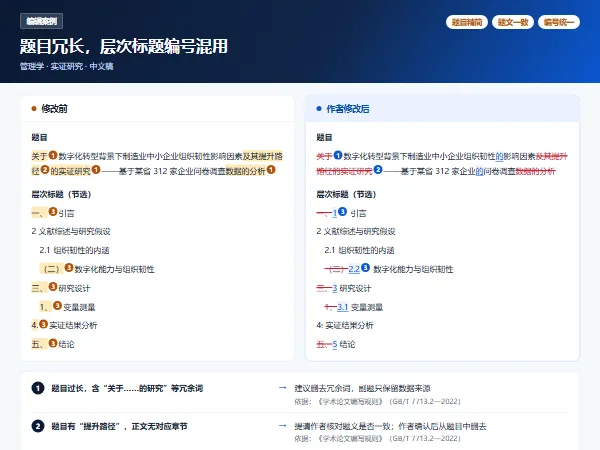Click issue text 题目有"提升路径"，正文无对应章节
Image resolution: width=600 pixels, height=450 pixels.
coord(119,426)
